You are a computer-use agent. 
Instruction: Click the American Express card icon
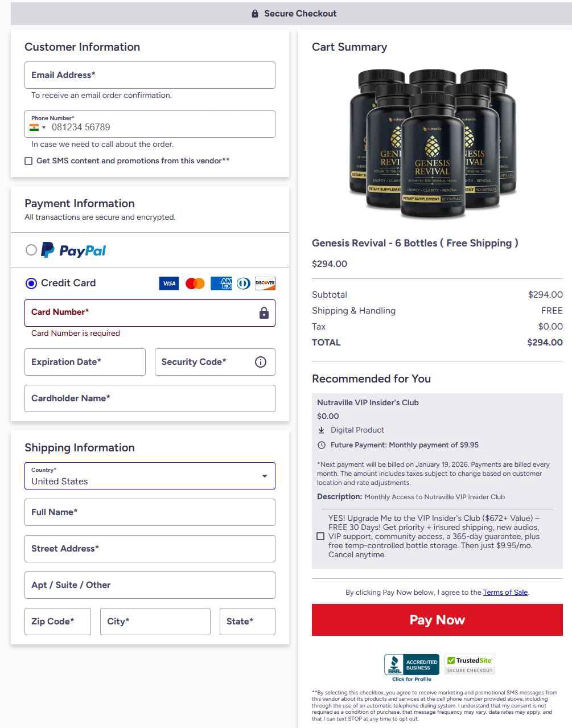pos(221,283)
